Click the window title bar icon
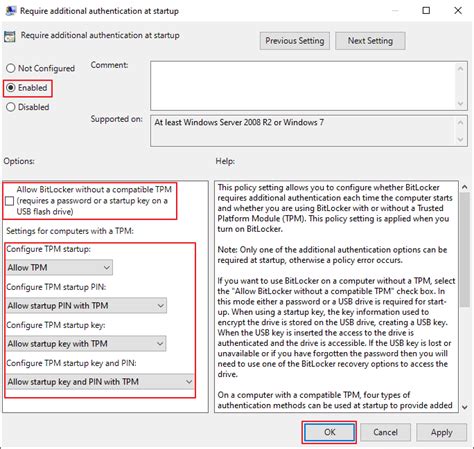 (11, 11)
